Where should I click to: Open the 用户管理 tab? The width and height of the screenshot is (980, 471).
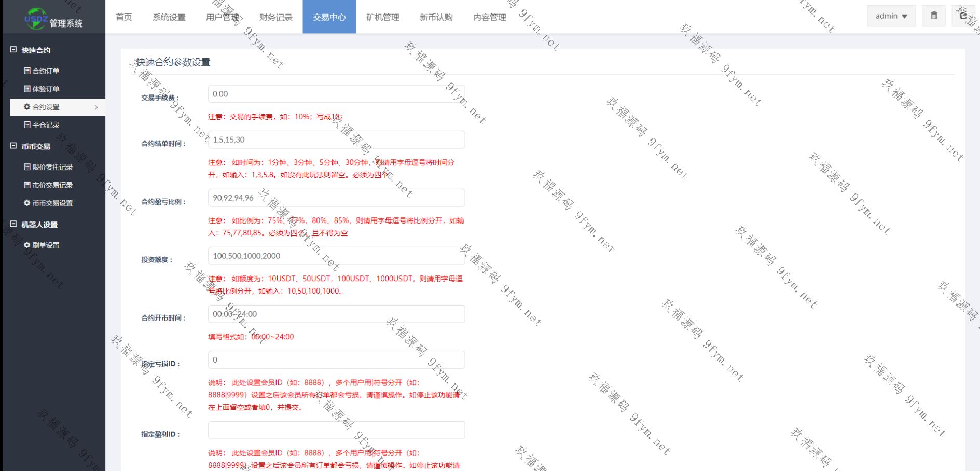(223, 17)
